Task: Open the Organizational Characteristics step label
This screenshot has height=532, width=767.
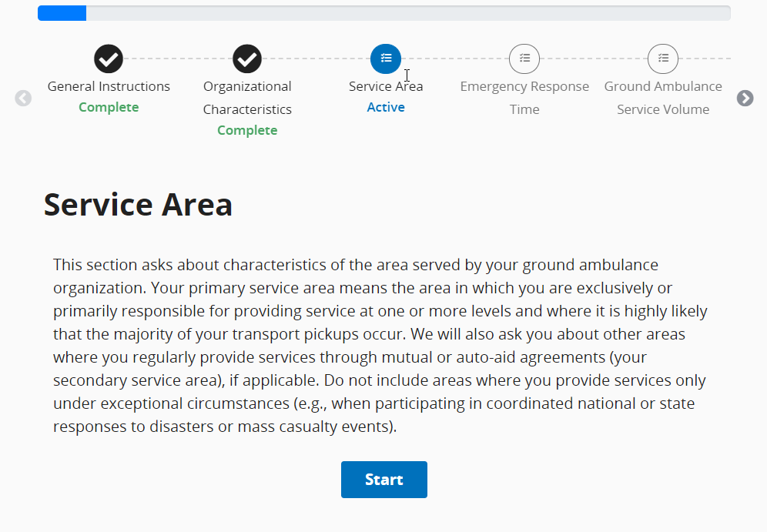Action: [x=247, y=98]
